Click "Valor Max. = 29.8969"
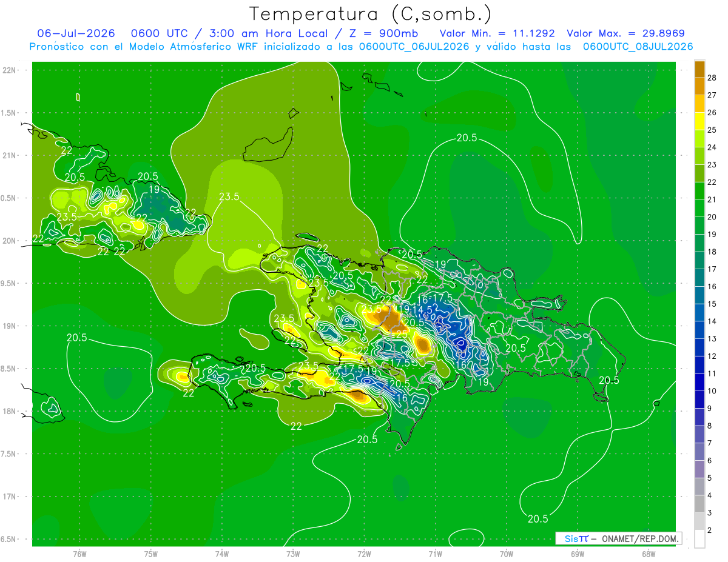728x562 pixels. coord(625,33)
